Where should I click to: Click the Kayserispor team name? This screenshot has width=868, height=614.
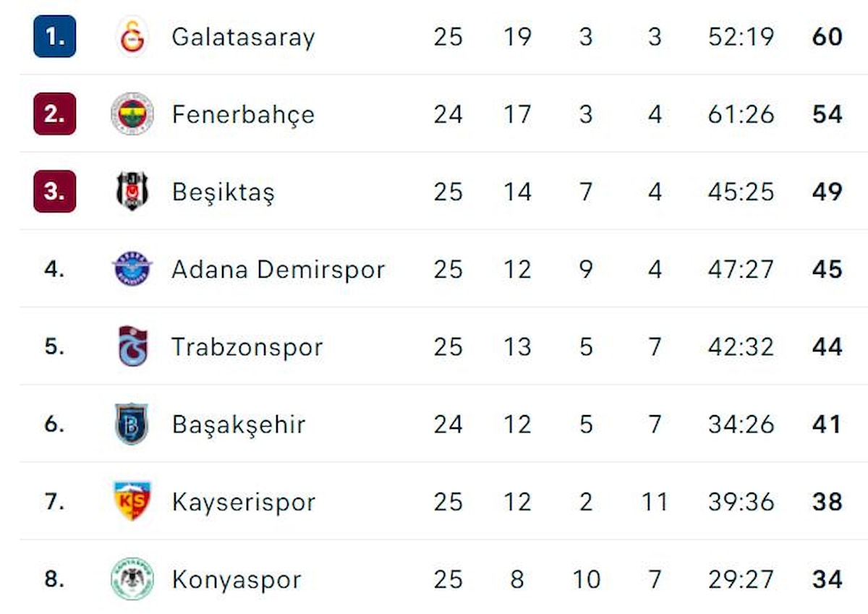coord(244,502)
